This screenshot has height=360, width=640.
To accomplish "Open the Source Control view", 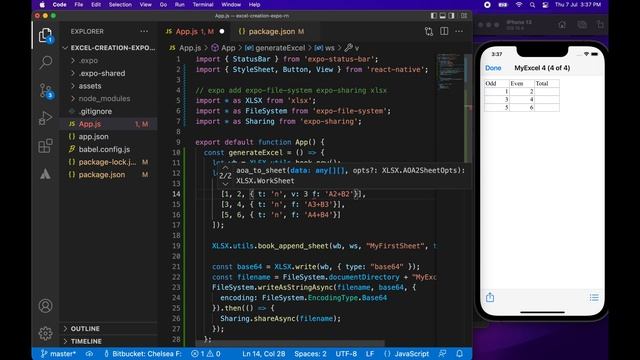I will click(45, 91).
